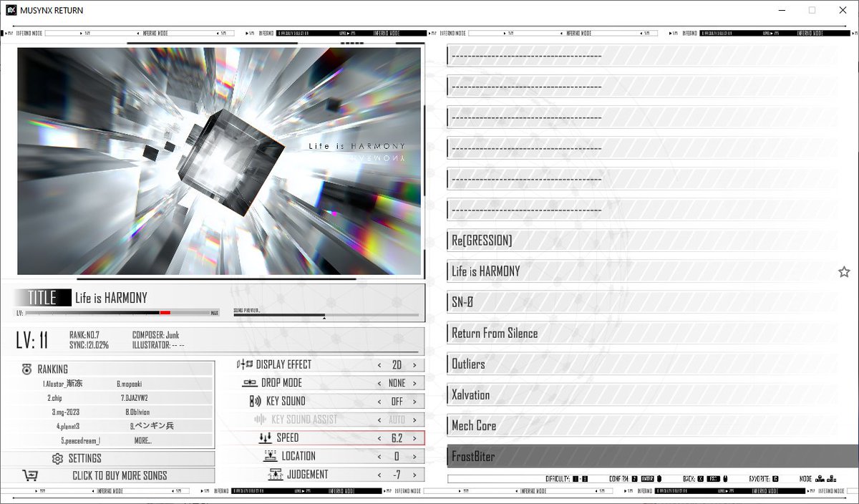This screenshot has width=859, height=504.
Task: Click the Settings gear icon
Action: coord(57,458)
